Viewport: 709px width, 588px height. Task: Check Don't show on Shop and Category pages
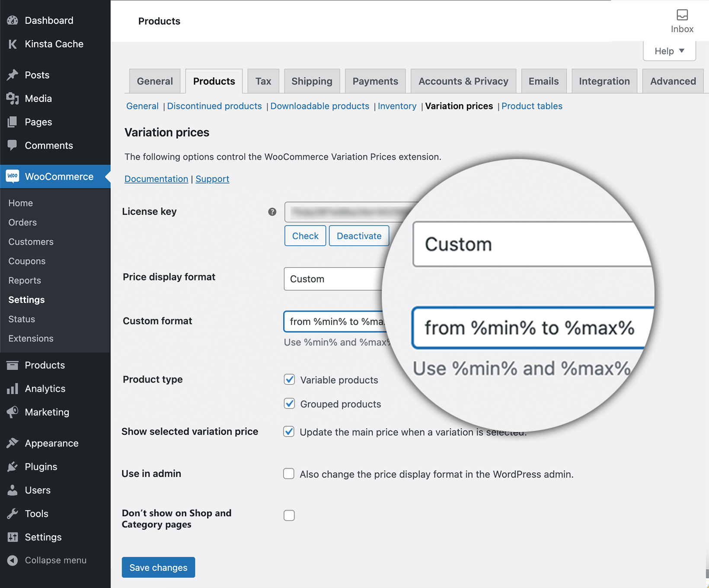point(289,515)
